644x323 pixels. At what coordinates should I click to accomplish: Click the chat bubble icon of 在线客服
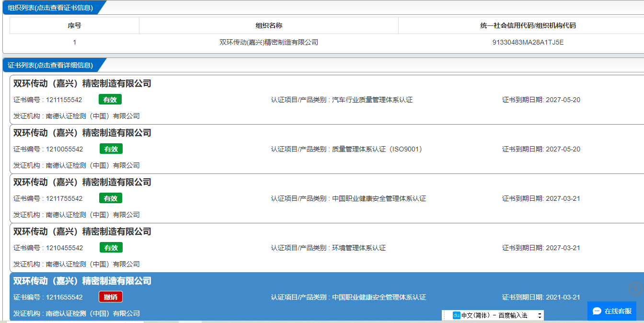click(x=597, y=311)
